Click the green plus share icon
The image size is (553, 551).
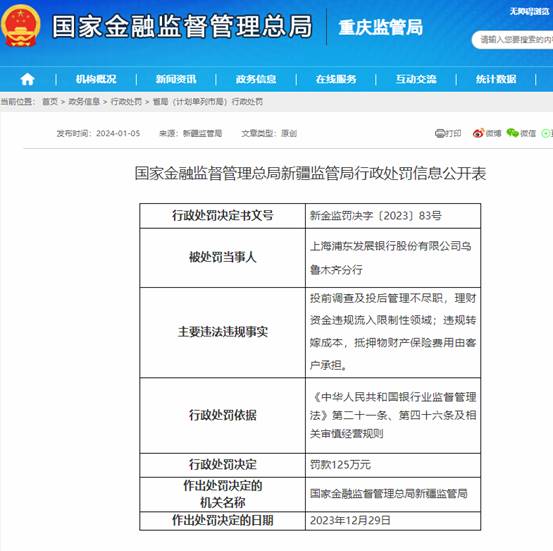click(547, 133)
